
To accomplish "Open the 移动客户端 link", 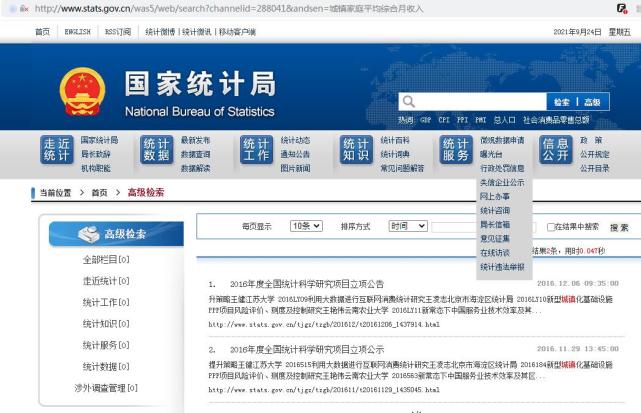I will tap(237, 31).
